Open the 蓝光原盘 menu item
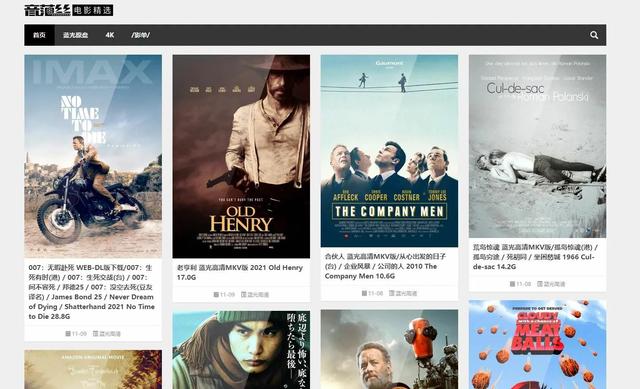Image resolution: width=640 pixels, height=389 pixels. tap(76, 35)
